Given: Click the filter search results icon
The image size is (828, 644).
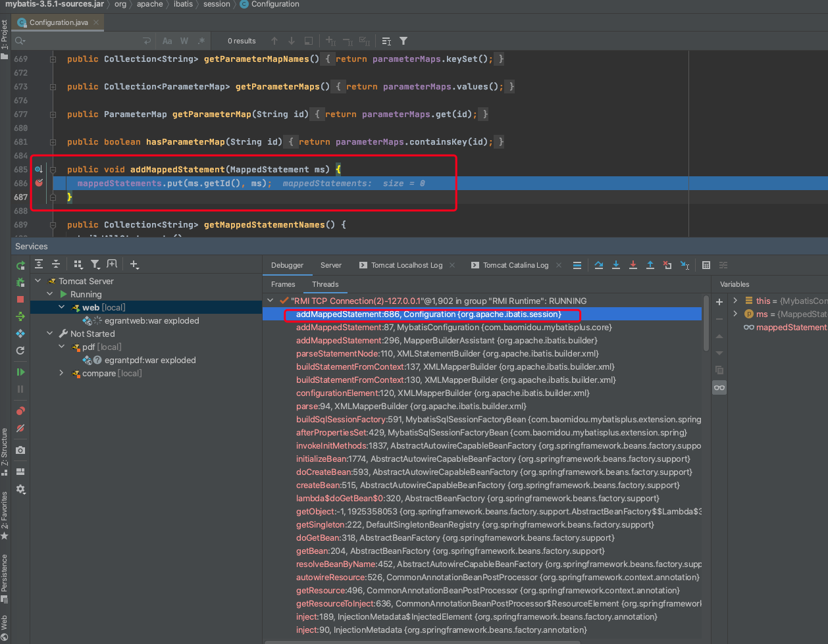Looking at the screenshot, I should coord(403,41).
